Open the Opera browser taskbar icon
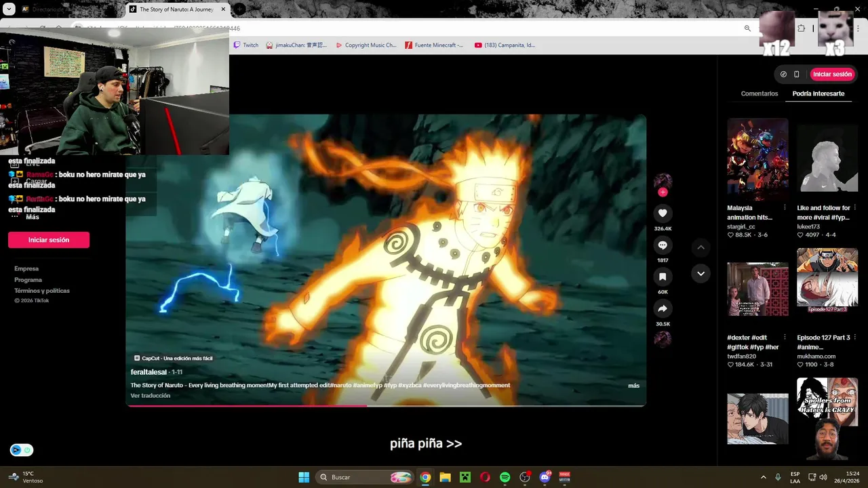The height and width of the screenshot is (488, 868). (485, 477)
